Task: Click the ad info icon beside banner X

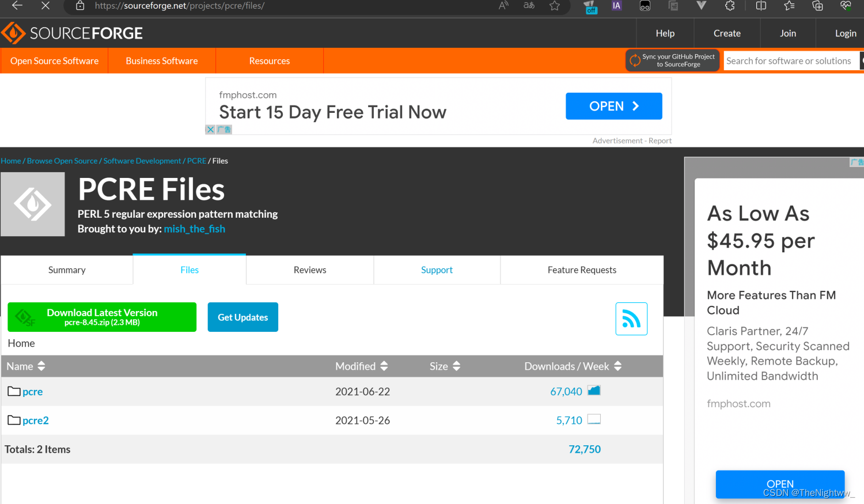Action: pyautogui.click(x=224, y=130)
